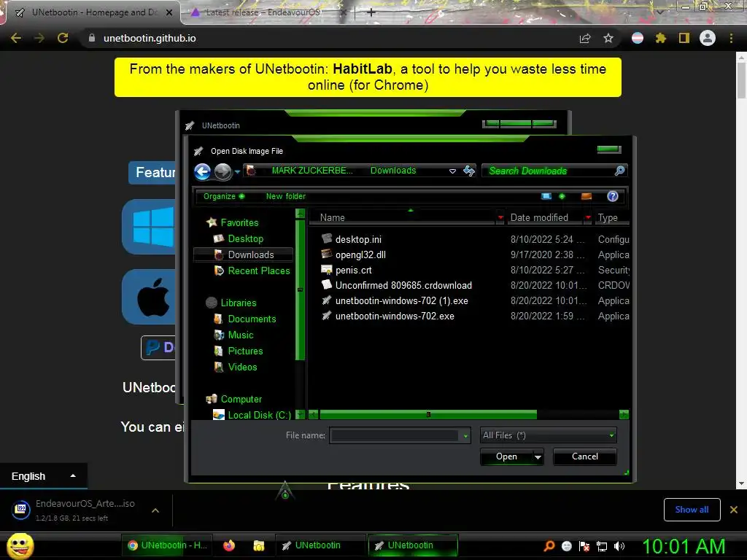Sort by the Type column header
Screen dimensions: 747x560
pyautogui.click(x=608, y=217)
